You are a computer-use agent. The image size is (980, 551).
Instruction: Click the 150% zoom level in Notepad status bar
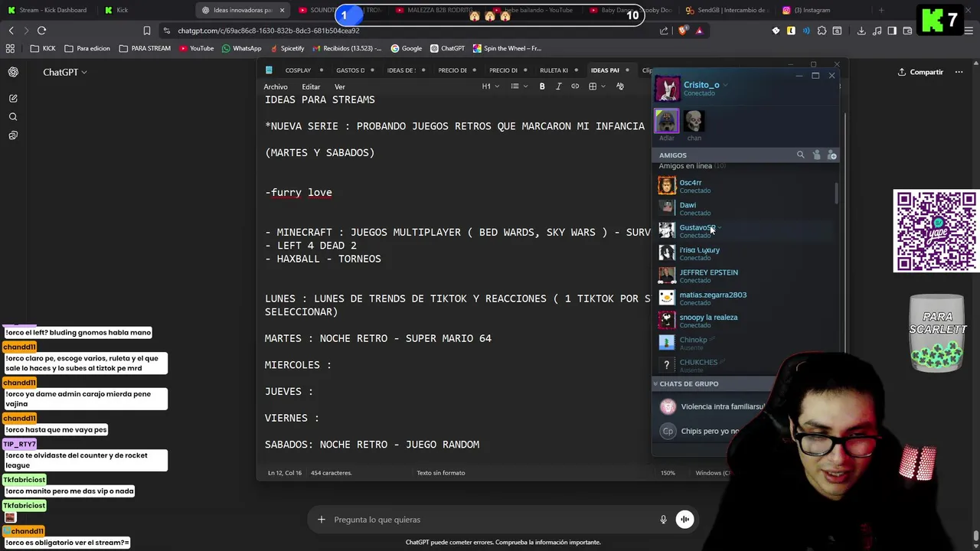tap(668, 473)
